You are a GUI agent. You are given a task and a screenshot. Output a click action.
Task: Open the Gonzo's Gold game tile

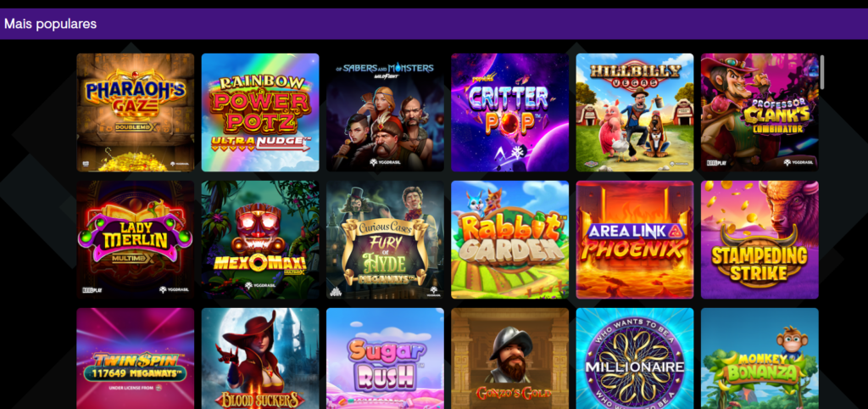click(x=509, y=359)
